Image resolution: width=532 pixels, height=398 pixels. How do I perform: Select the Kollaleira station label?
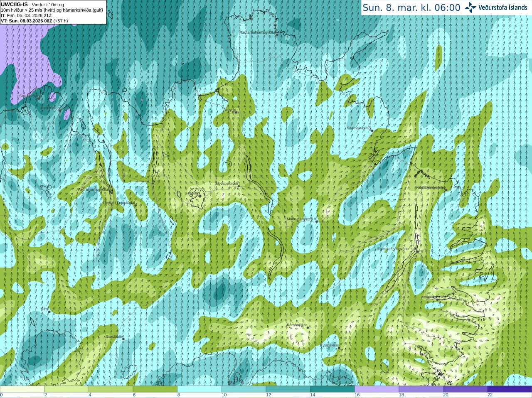[429, 297]
